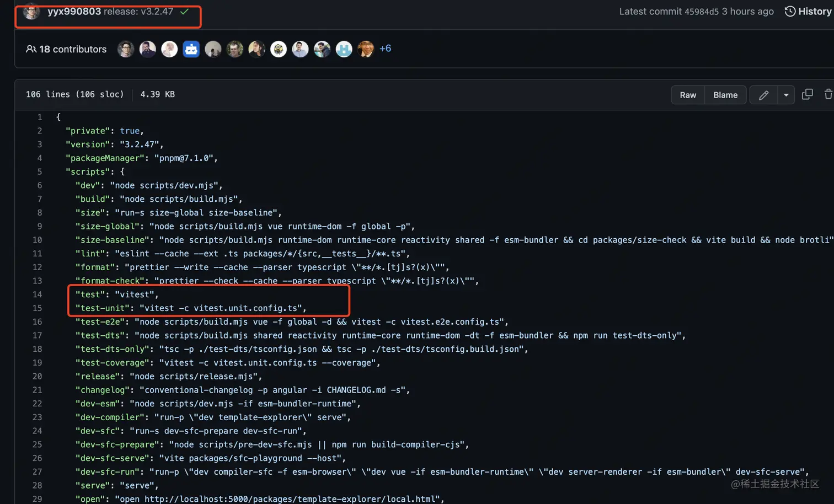Click the pencil icon to edit this file

tap(763, 95)
